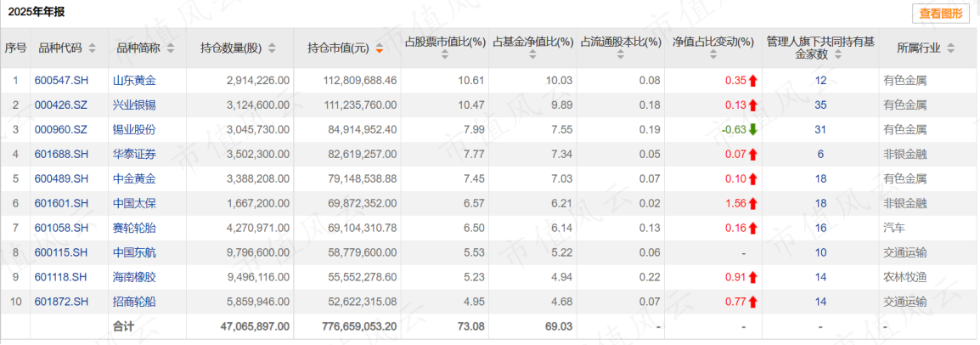This screenshot has width=980, height=345.
Task: Click fund count 12 for 山东黄金
Action: [820, 81]
